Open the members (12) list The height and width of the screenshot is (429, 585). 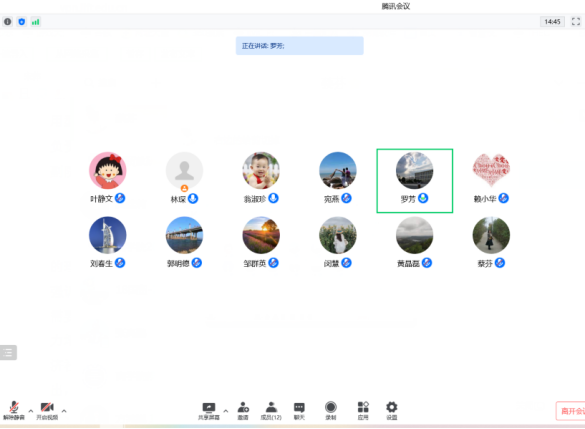[x=271, y=411]
